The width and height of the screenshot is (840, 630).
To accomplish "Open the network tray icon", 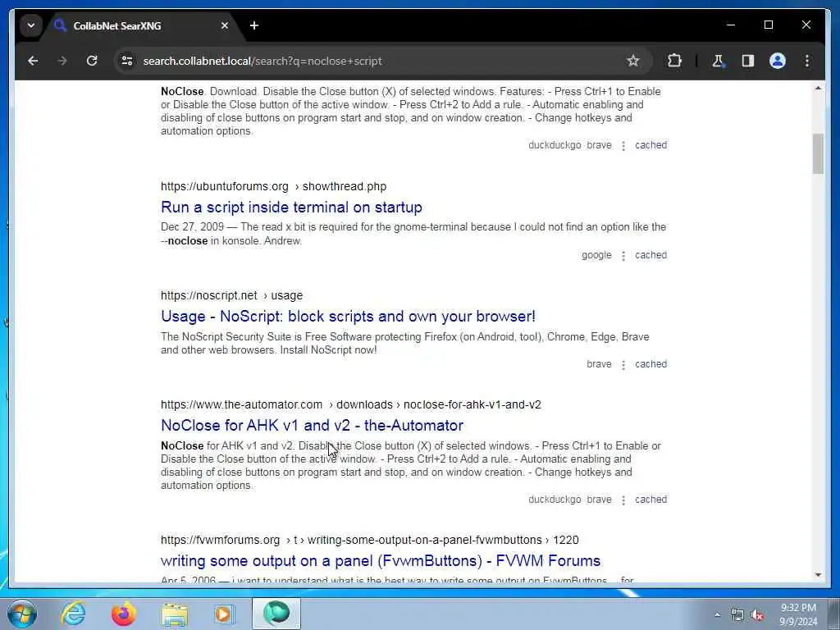I will [737, 615].
